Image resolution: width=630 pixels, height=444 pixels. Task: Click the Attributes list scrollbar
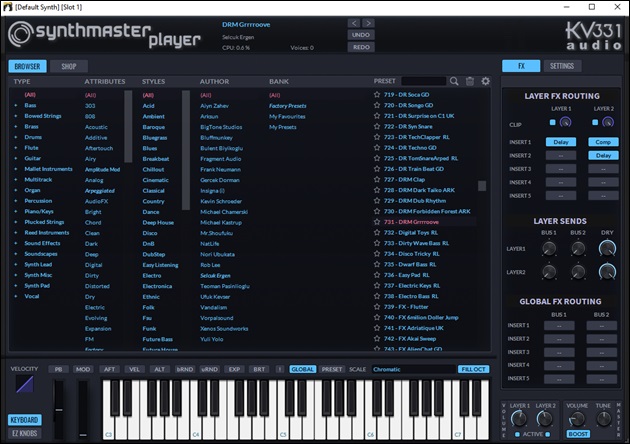coord(128,126)
